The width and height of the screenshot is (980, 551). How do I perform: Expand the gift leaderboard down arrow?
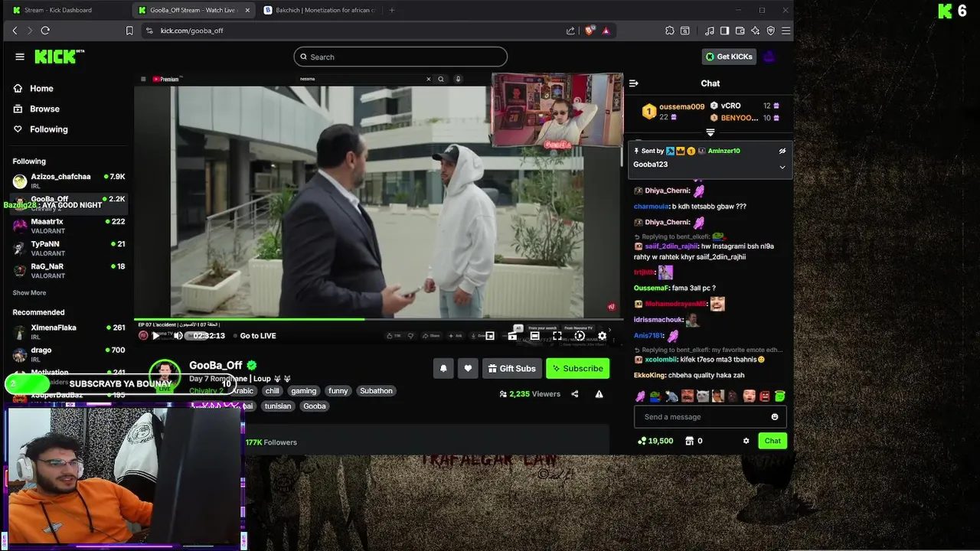710,132
